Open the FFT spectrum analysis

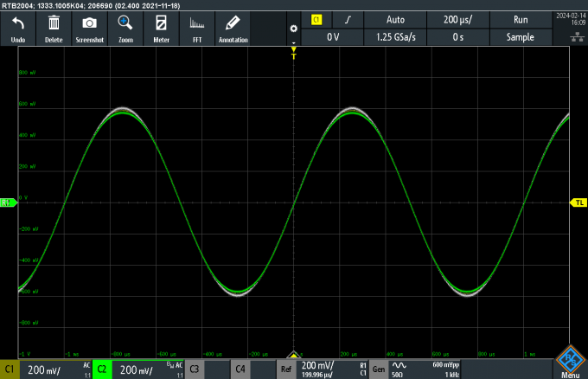click(196, 29)
